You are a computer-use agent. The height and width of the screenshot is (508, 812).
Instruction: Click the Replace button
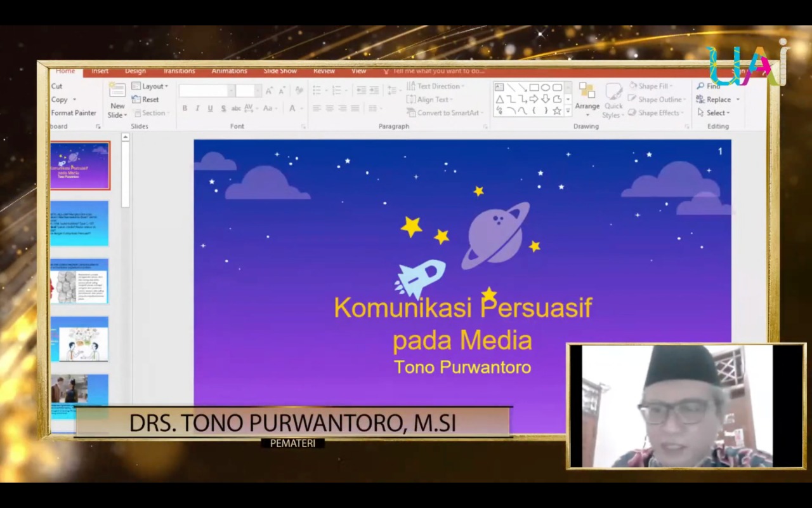tap(717, 100)
